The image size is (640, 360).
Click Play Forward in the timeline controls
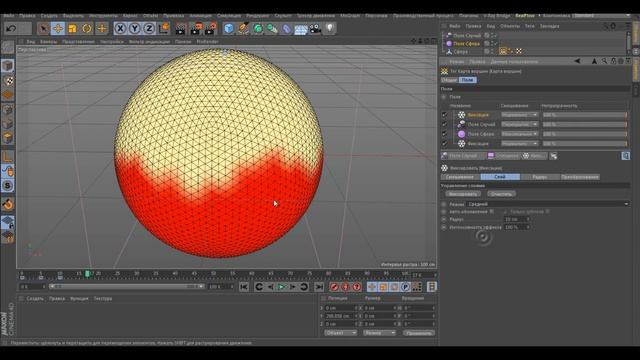click(281, 287)
